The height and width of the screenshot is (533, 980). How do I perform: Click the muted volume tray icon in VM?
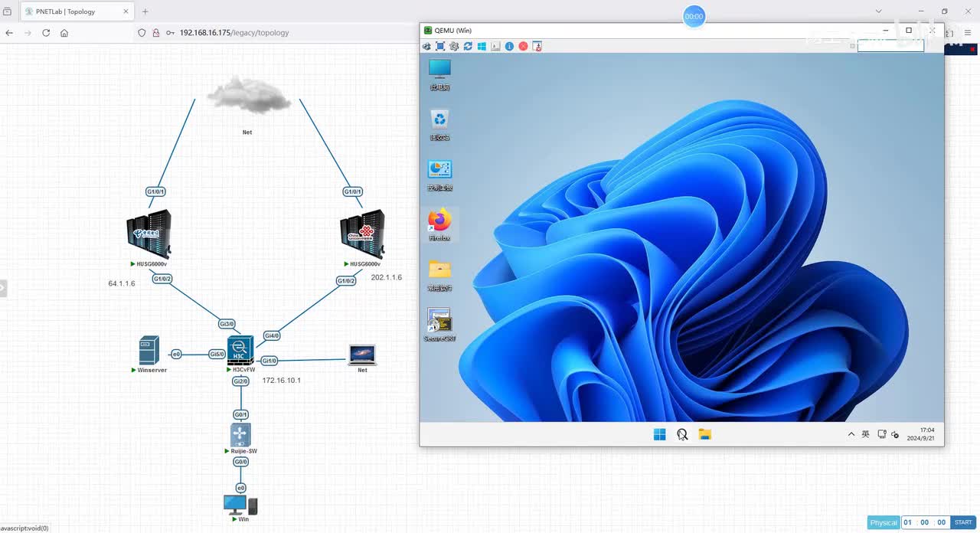(x=895, y=434)
